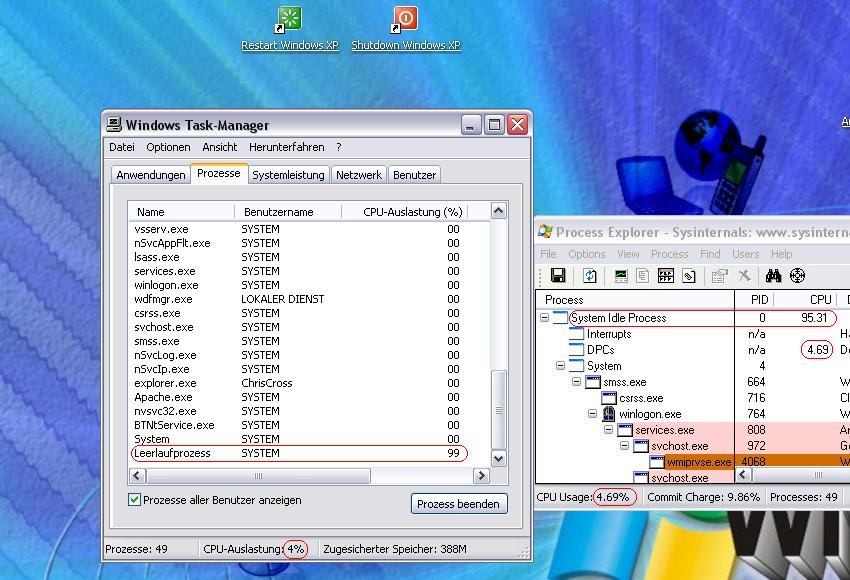The width and height of the screenshot is (850, 580).
Task: Open the File menu in Process Explorer
Action: pyautogui.click(x=548, y=254)
